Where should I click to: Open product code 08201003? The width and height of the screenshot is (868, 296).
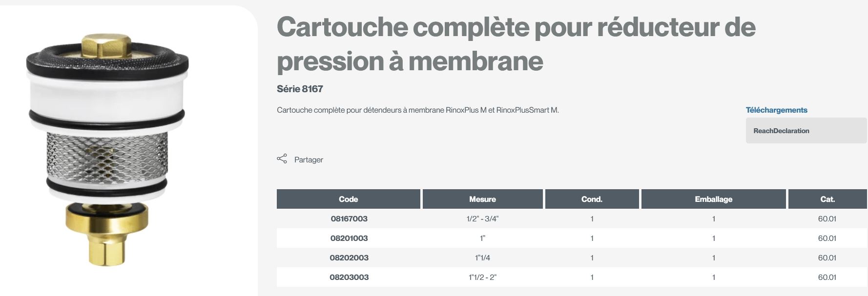coord(349,238)
